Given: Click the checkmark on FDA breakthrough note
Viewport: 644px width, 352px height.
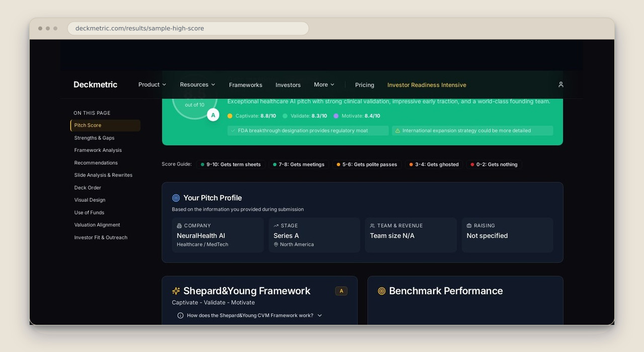Looking at the screenshot, I should 233,131.
